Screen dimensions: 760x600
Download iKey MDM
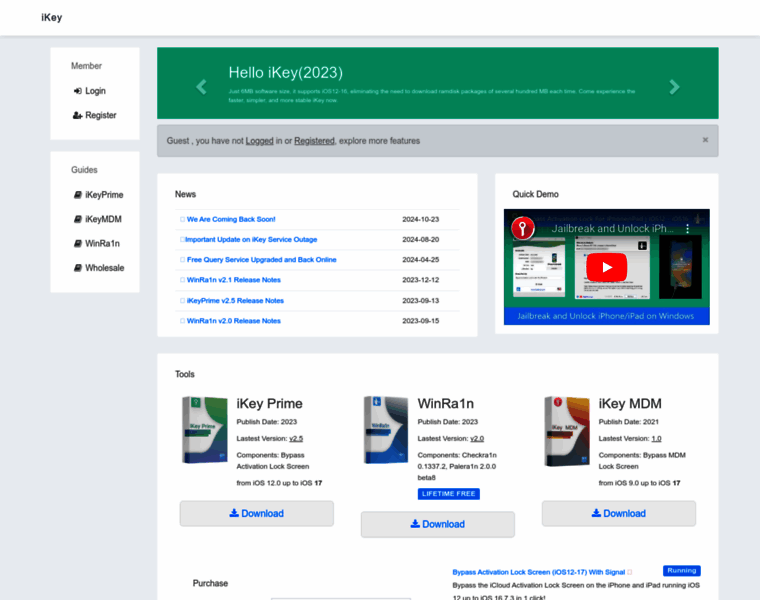click(618, 513)
